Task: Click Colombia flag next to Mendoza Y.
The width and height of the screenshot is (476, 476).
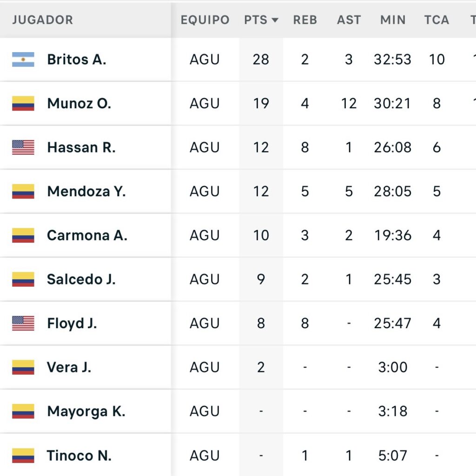Action: 23,191
